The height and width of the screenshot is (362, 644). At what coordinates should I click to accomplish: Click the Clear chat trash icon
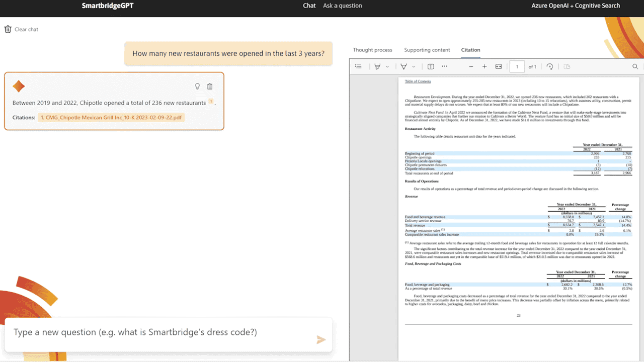tap(8, 29)
